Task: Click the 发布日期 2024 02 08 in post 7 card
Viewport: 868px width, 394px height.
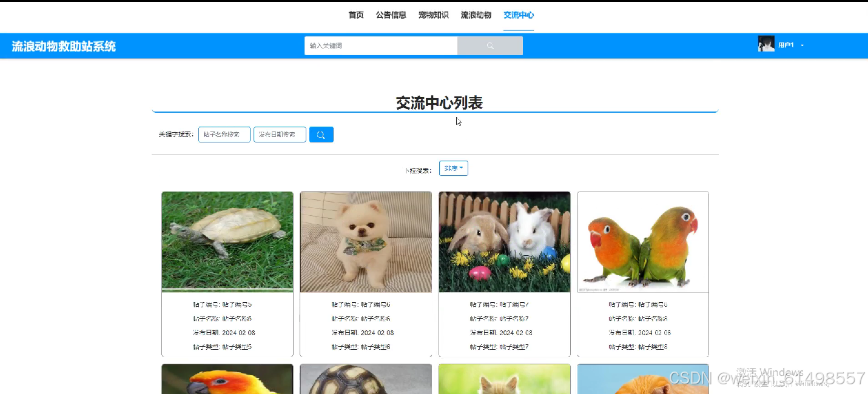Action: click(x=501, y=333)
